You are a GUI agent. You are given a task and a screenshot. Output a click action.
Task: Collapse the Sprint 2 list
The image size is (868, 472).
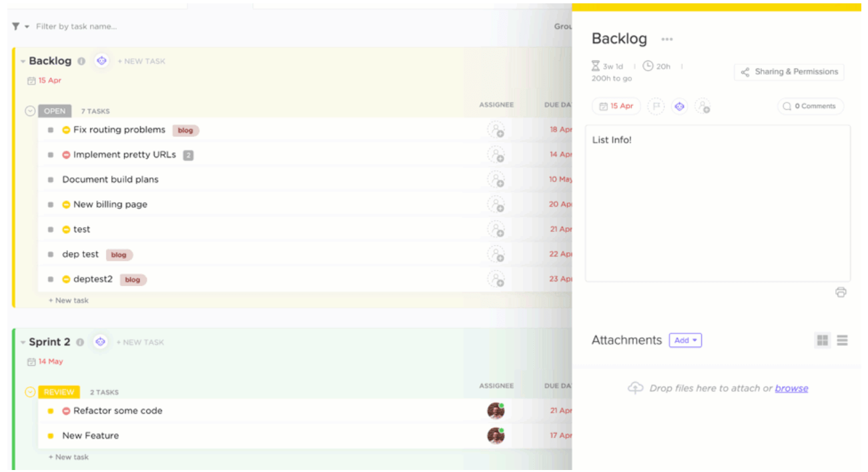pos(23,343)
